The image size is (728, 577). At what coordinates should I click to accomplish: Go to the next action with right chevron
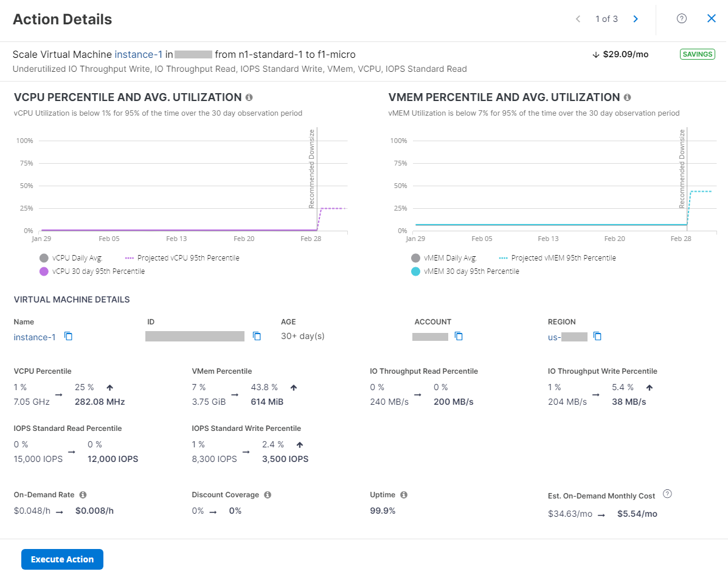pyautogui.click(x=636, y=19)
